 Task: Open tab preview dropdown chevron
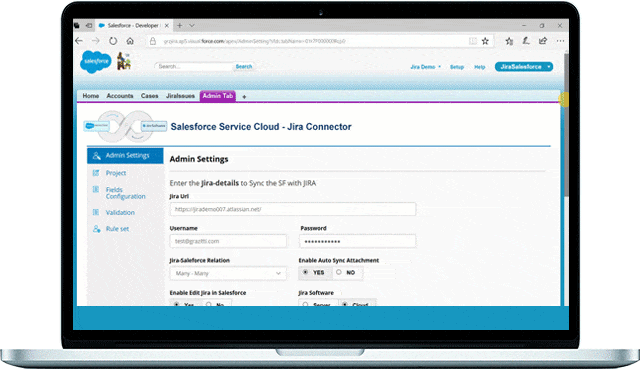click(x=192, y=25)
